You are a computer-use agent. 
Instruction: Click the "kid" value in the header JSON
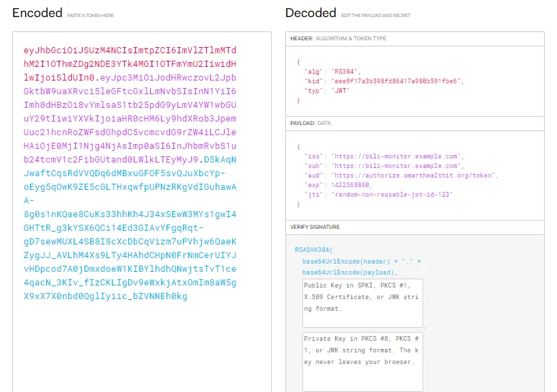397,81
